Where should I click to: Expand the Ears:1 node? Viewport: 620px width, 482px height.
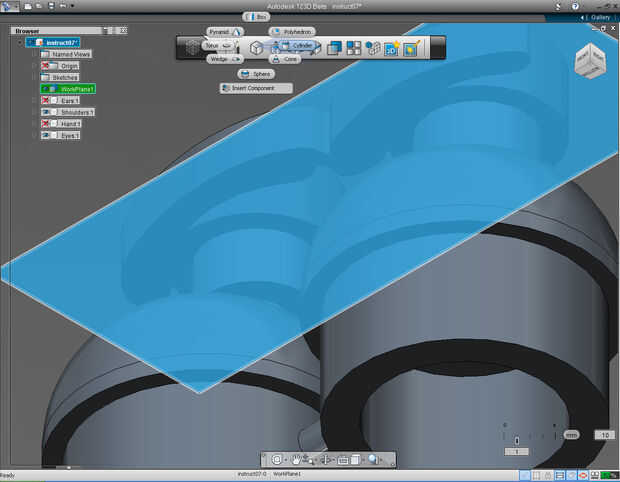pos(34,100)
